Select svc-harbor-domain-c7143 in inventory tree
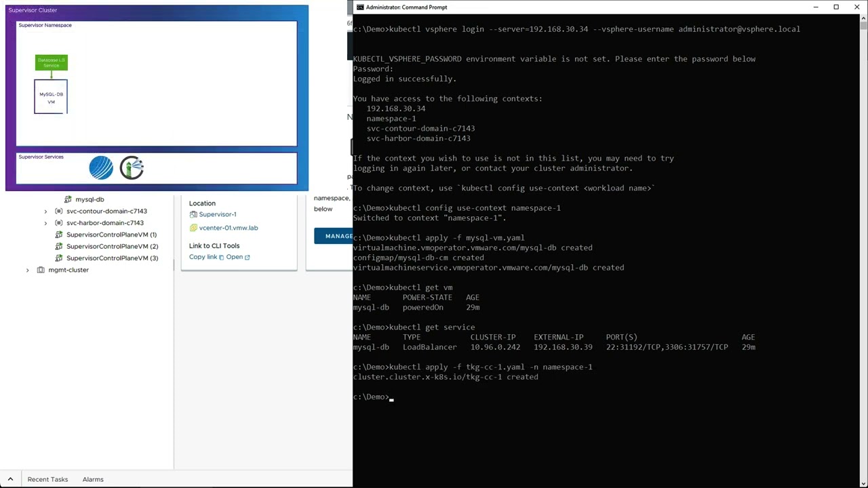The width and height of the screenshot is (868, 488). pos(105,222)
